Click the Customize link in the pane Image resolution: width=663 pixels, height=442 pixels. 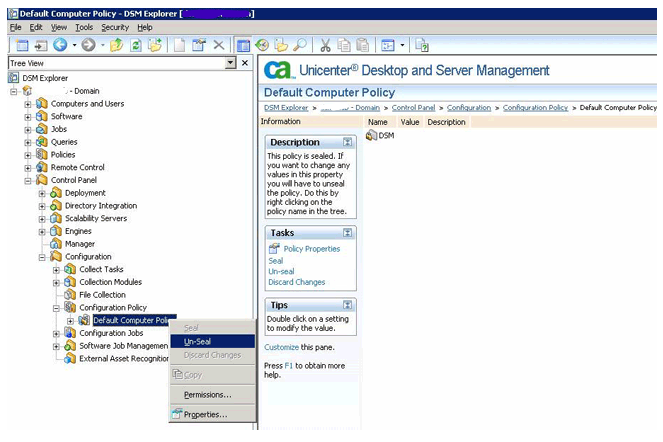point(281,347)
